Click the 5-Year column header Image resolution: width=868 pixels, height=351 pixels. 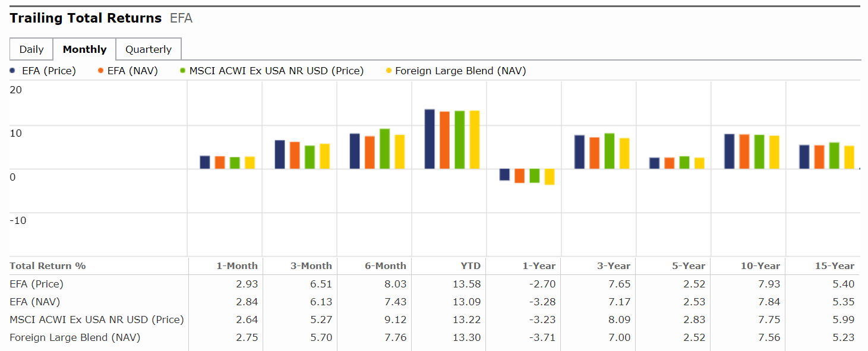click(688, 266)
